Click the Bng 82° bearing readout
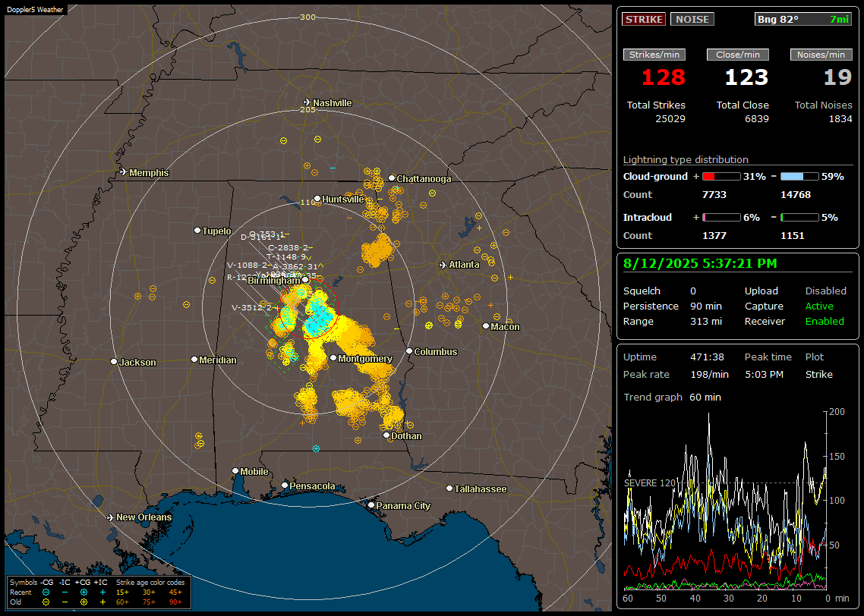The width and height of the screenshot is (864, 616). point(803,19)
